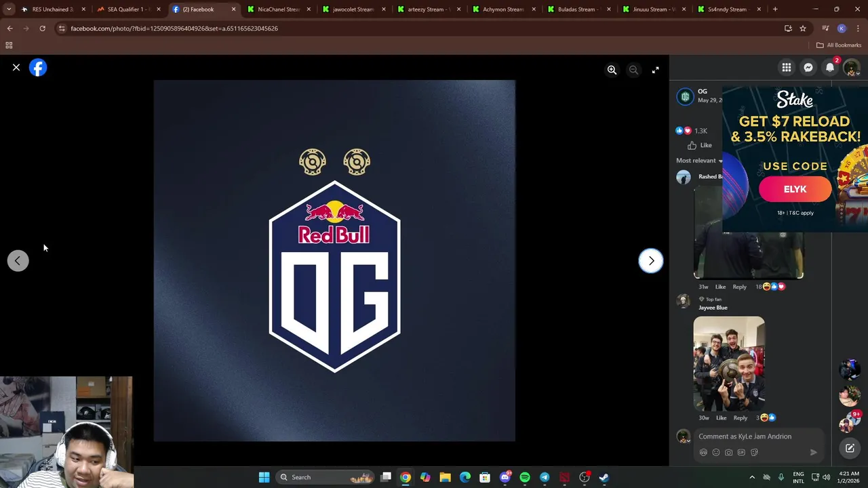The width and height of the screenshot is (868, 488).
Task: Open Chrome three-dot menu
Action: tap(858, 28)
